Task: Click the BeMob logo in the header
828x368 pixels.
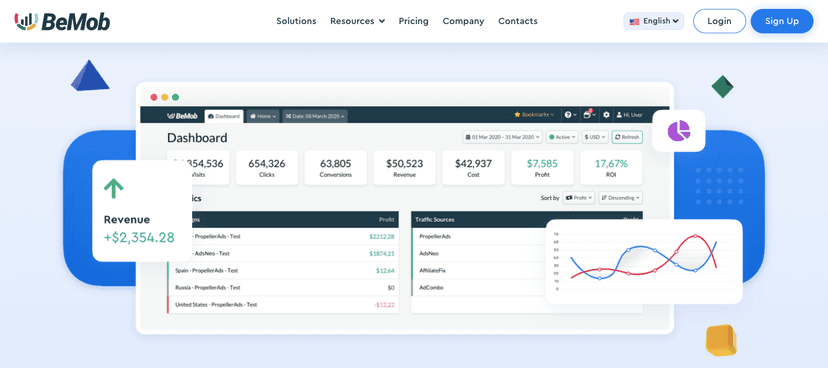Action: tap(62, 21)
